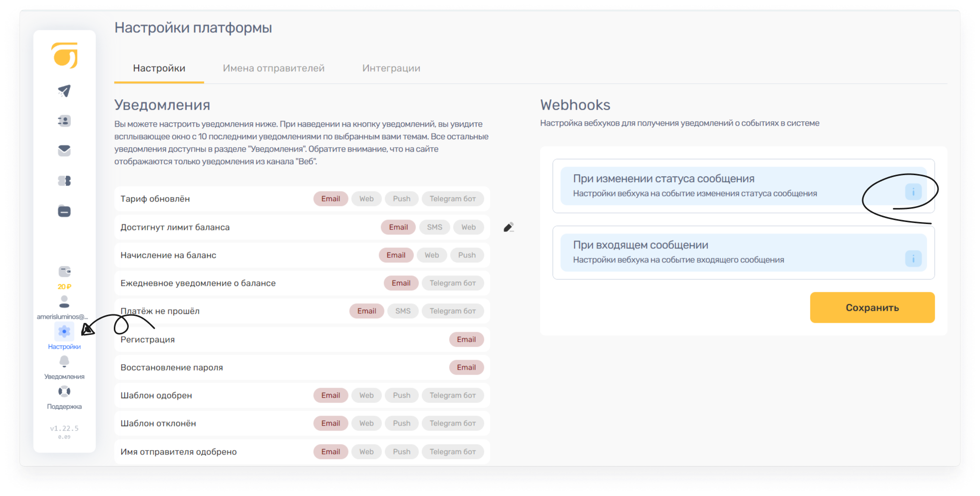Toggle Email for Имя отправителя одобрено
Image resolution: width=980 pixels, height=496 pixels.
[x=330, y=452]
